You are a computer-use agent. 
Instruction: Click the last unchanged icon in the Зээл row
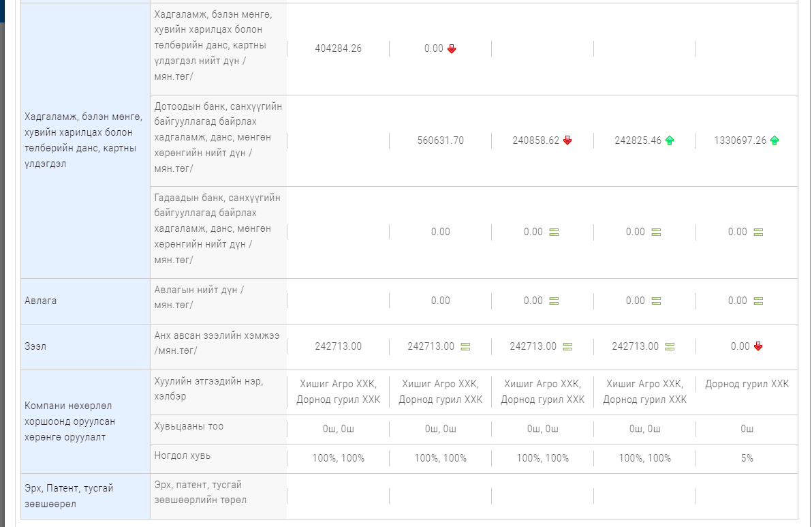[670, 346]
